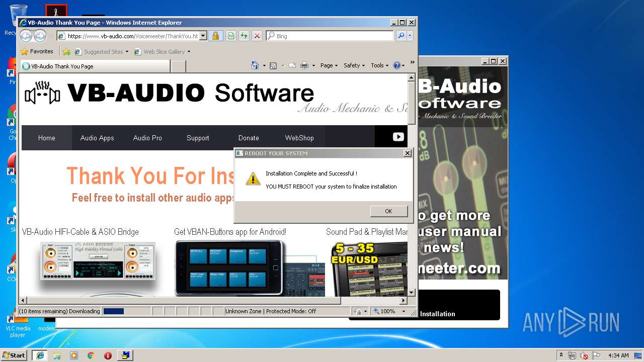Expand the command bar overflow chevron
The width and height of the screenshot is (644, 362).
coord(412,62)
